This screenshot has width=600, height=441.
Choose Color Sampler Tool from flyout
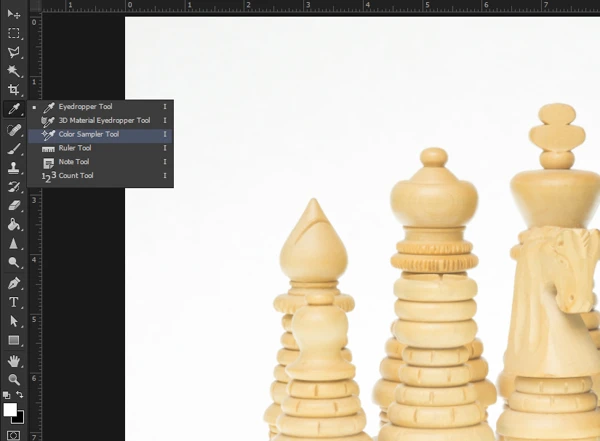pos(88,134)
